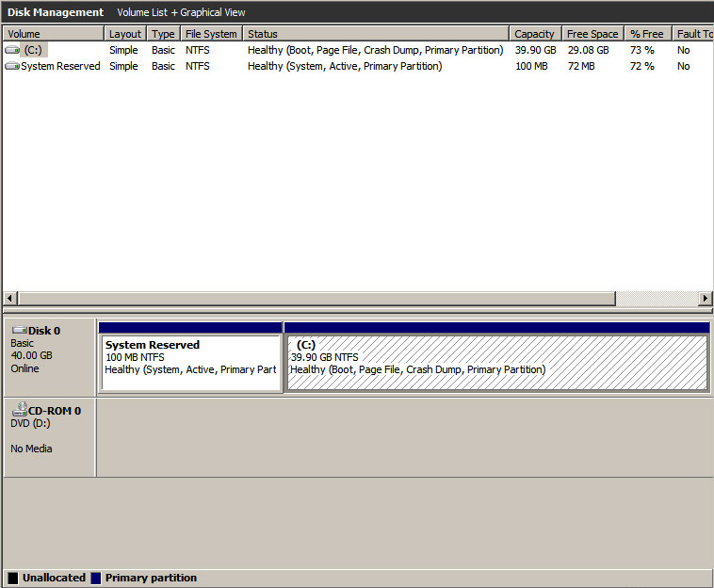Click the Online status text of Disk 0
This screenshot has width=714, height=588.
point(25,368)
